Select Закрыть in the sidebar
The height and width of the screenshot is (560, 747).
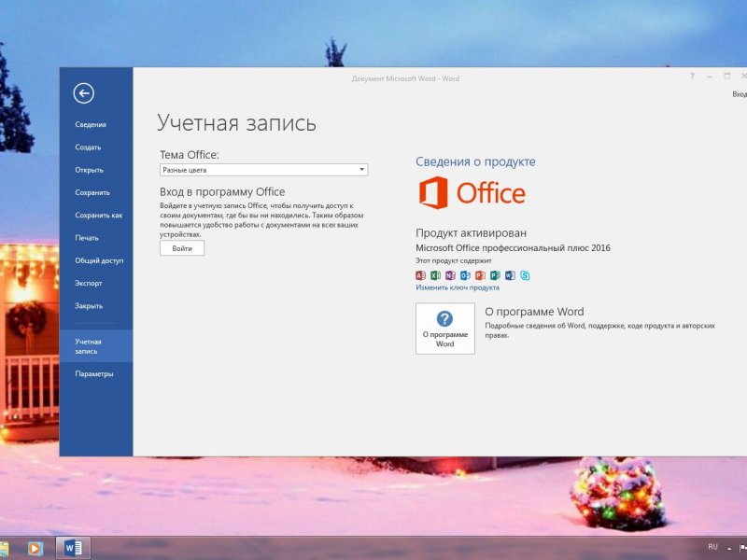tap(89, 306)
